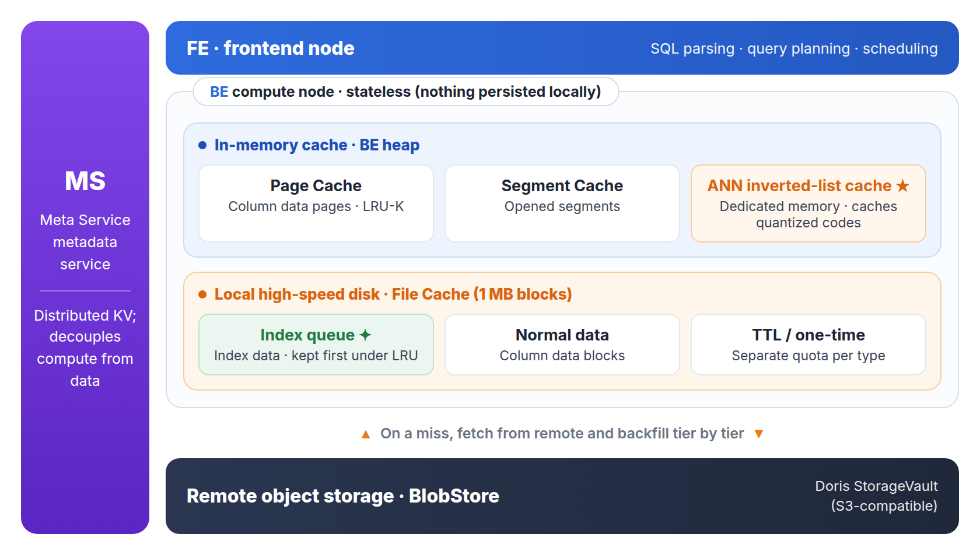980x555 pixels.
Task: Click the FE frontend node title
Action: tap(271, 48)
